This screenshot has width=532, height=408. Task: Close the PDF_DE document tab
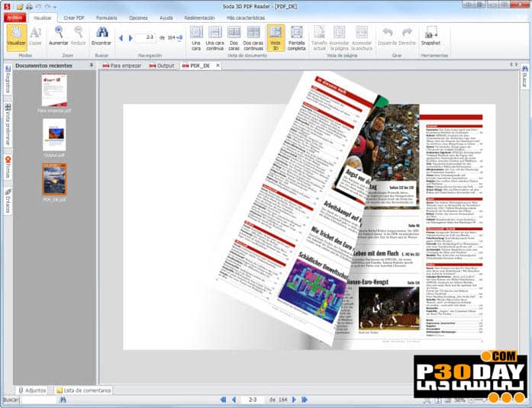pyautogui.click(x=218, y=65)
